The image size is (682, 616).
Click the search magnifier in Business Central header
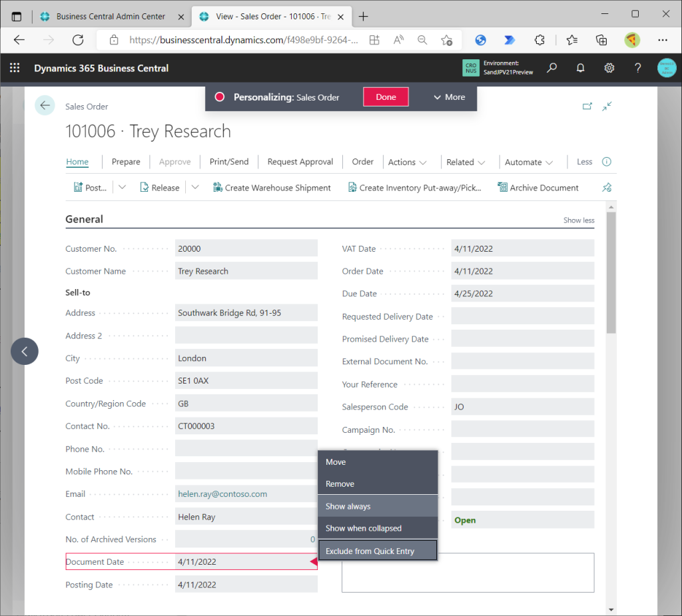coord(551,68)
